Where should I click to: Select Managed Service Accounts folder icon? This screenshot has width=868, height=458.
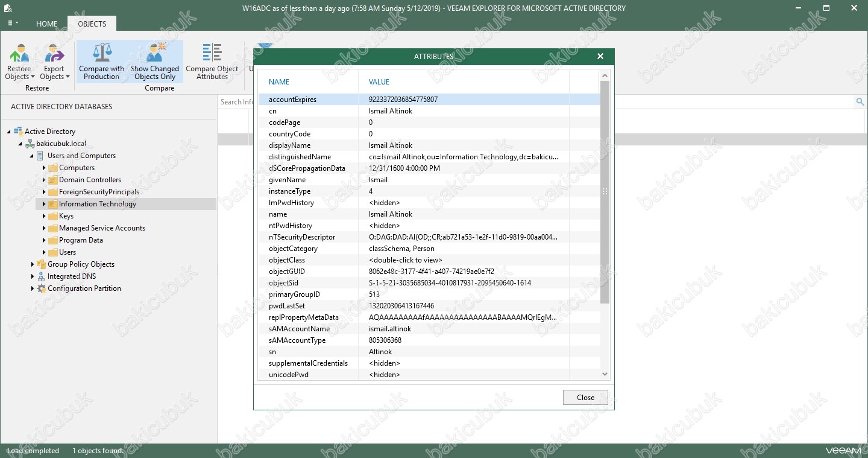click(x=53, y=228)
